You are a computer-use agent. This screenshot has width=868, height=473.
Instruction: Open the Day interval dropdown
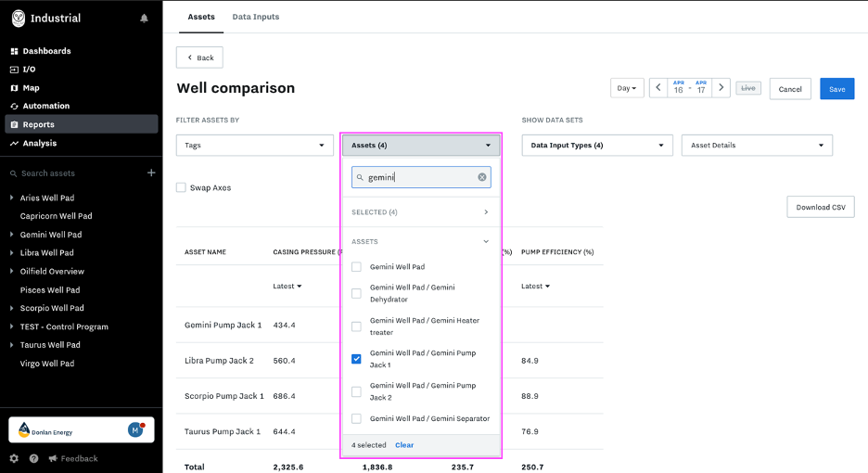pos(627,88)
